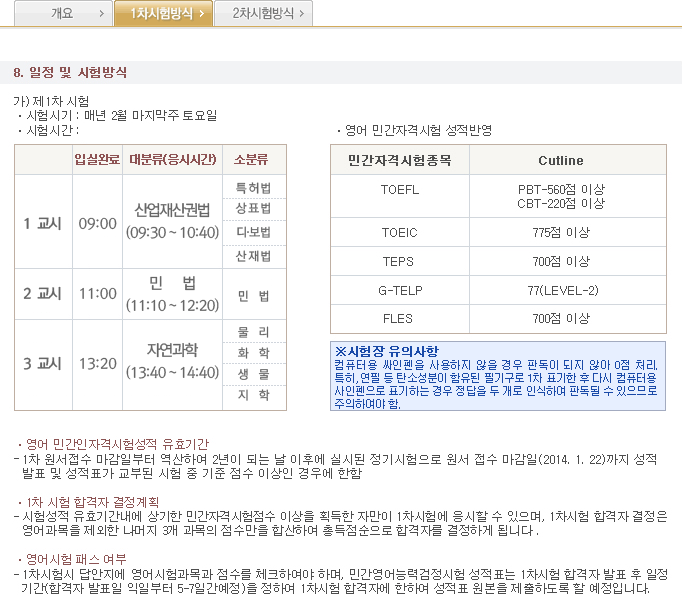Click the TOEIC row label
Screen dimensions: 682x599
tap(399, 232)
